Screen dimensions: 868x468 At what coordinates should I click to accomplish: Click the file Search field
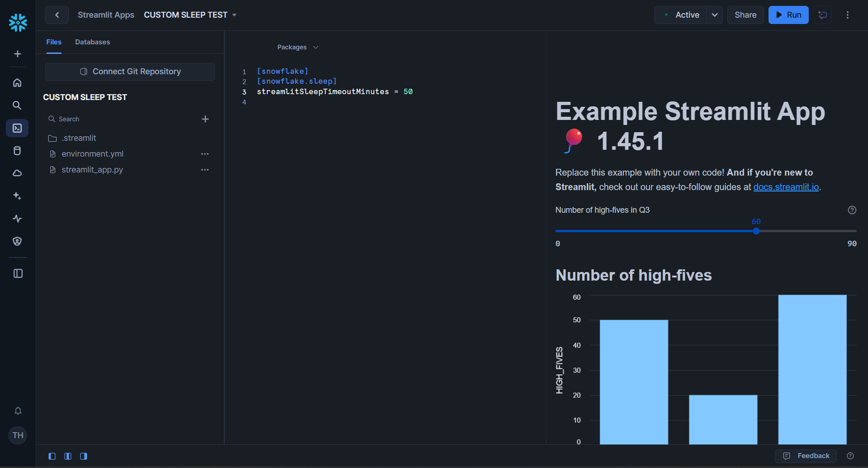click(122, 119)
